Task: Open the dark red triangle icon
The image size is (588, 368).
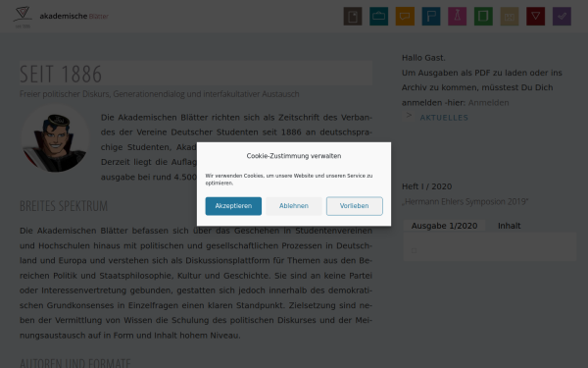Action: (535, 16)
